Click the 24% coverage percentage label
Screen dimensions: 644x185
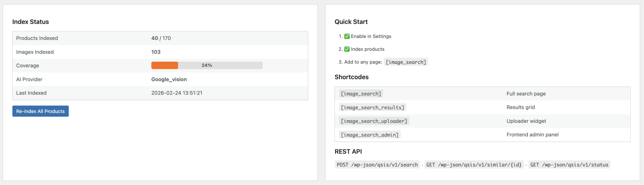207,65
